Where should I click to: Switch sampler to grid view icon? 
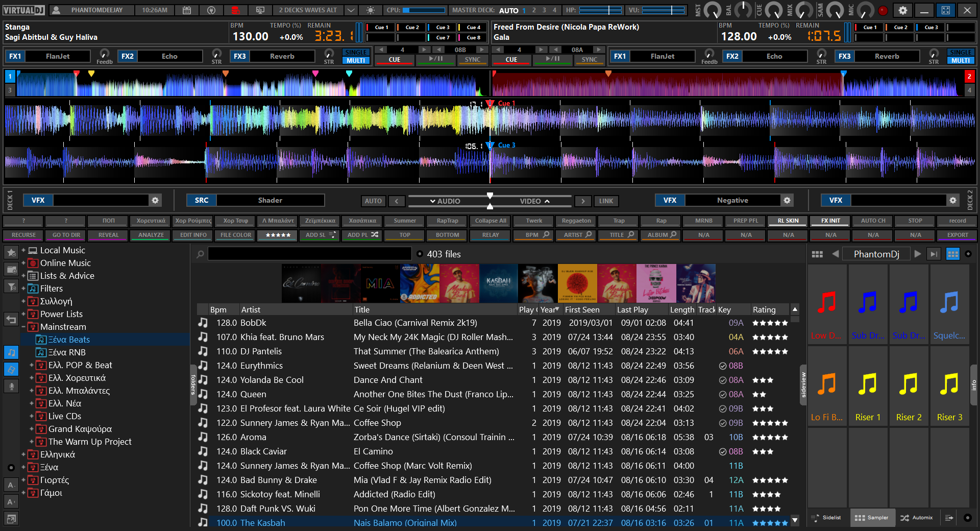point(953,254)
